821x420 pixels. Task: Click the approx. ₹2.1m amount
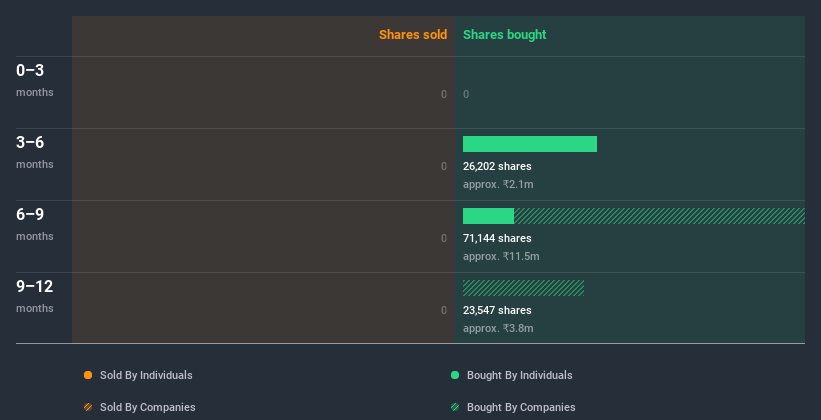tap(498, 184)
